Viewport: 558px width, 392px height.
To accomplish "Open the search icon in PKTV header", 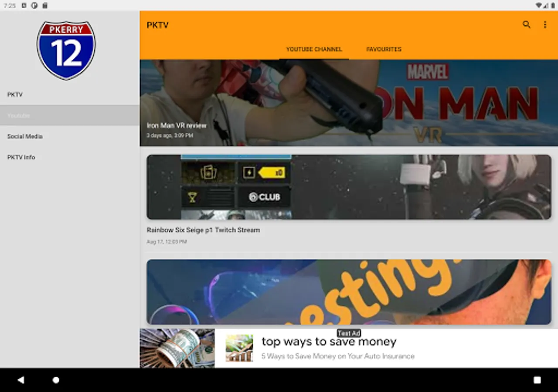I will tap(527, 25).
